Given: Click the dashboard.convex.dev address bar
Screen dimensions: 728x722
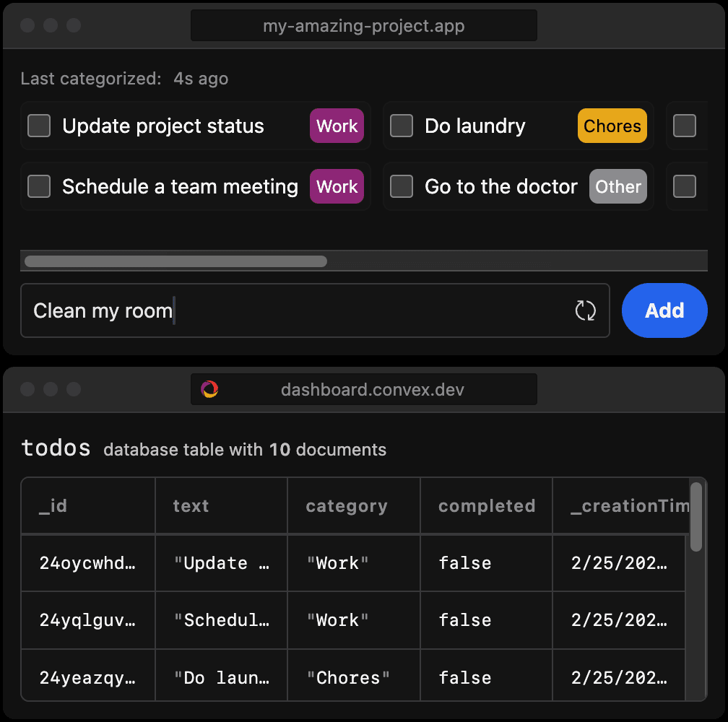Looking at the screenshot, I should point(363,389).
